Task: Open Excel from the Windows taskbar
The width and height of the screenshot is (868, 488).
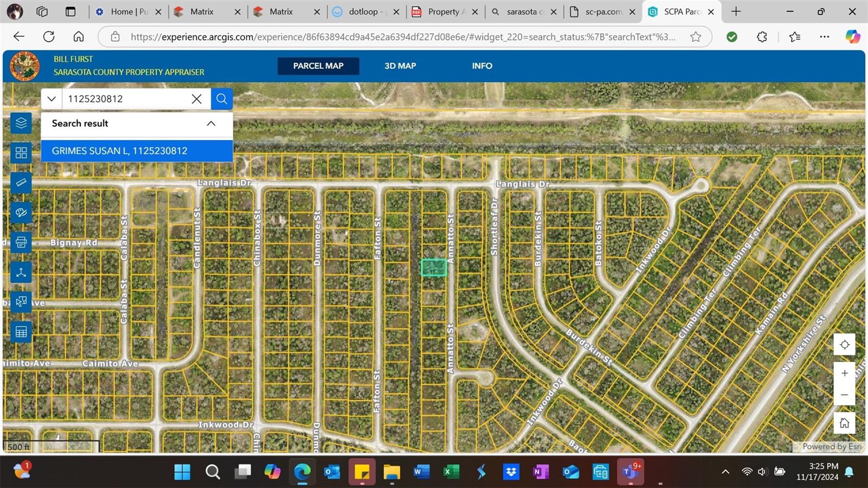Action: 451,472
